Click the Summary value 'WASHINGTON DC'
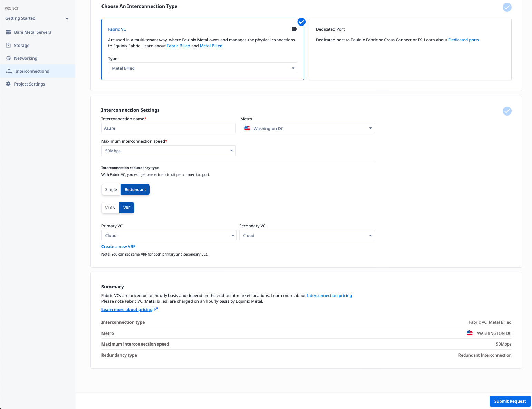Viewport: 532px width, 409px height. [x=494, y=333]
